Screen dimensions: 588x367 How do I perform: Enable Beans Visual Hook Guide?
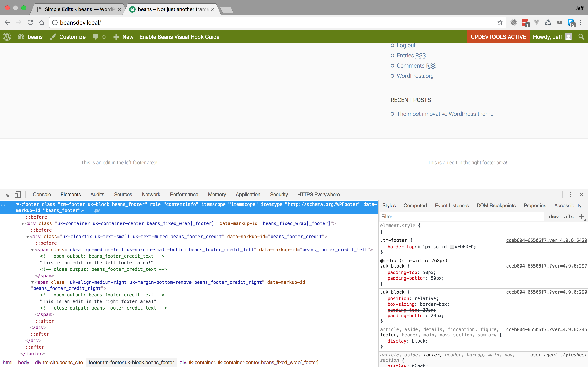(x=179, y=37)
